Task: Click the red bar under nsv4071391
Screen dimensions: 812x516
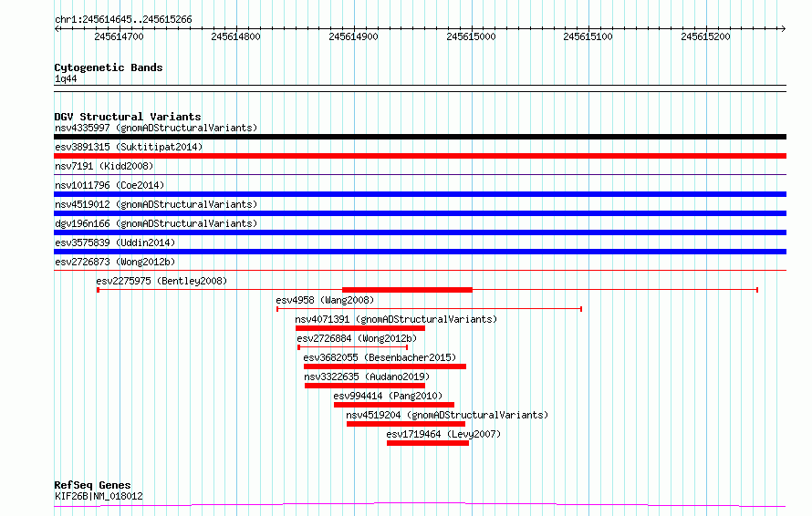Action: 360,328
